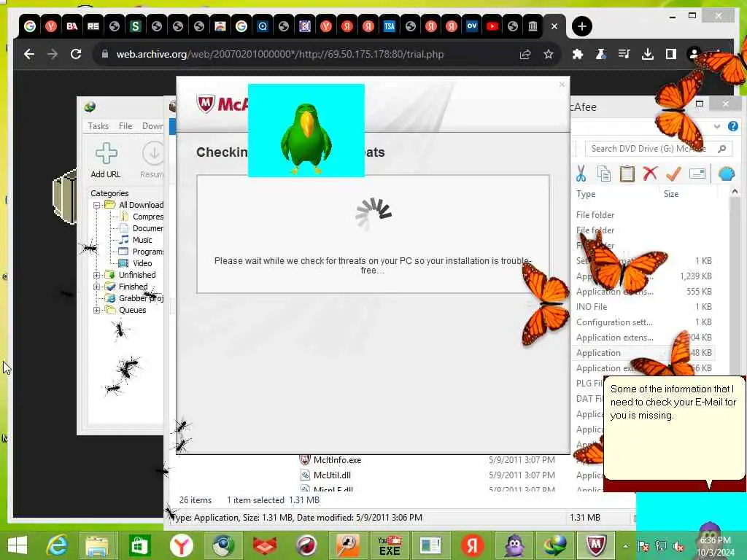View site info via the padlock icon

click(105, 54)
